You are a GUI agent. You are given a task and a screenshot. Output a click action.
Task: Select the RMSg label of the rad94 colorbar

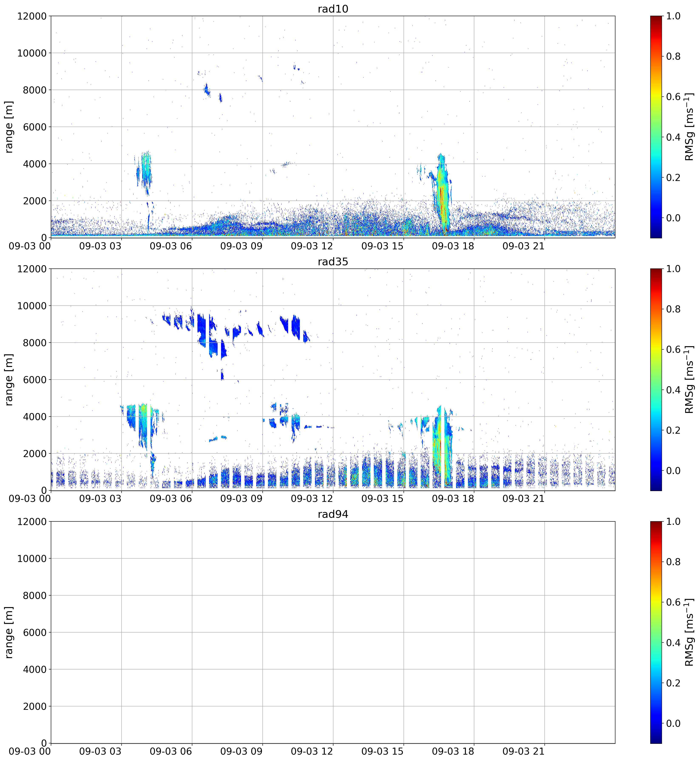[689, 632]
